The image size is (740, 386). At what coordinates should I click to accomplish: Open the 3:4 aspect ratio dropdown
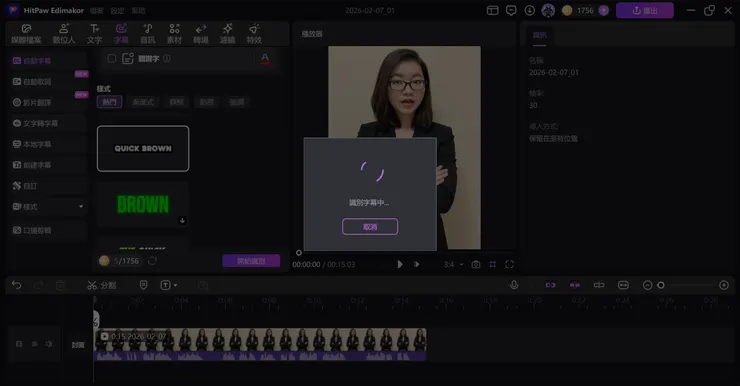454,264
